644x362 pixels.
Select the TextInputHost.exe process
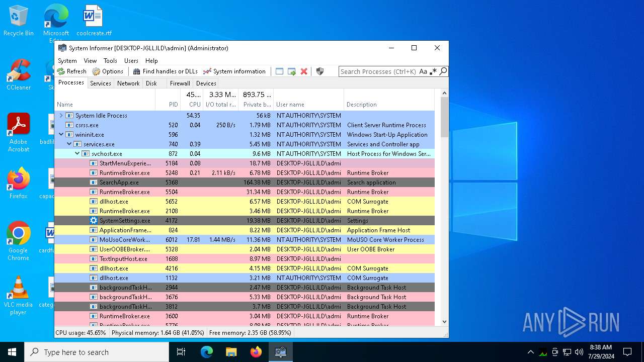click(x=245, y=259)
